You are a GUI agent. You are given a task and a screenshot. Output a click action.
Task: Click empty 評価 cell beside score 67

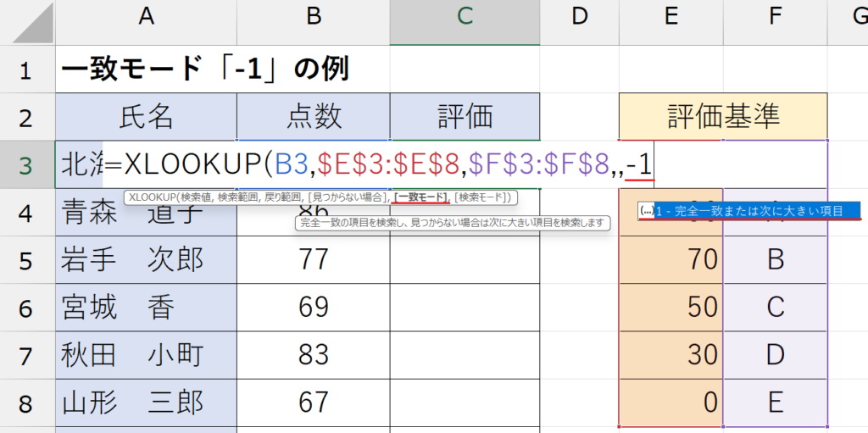tap(465, 402)
